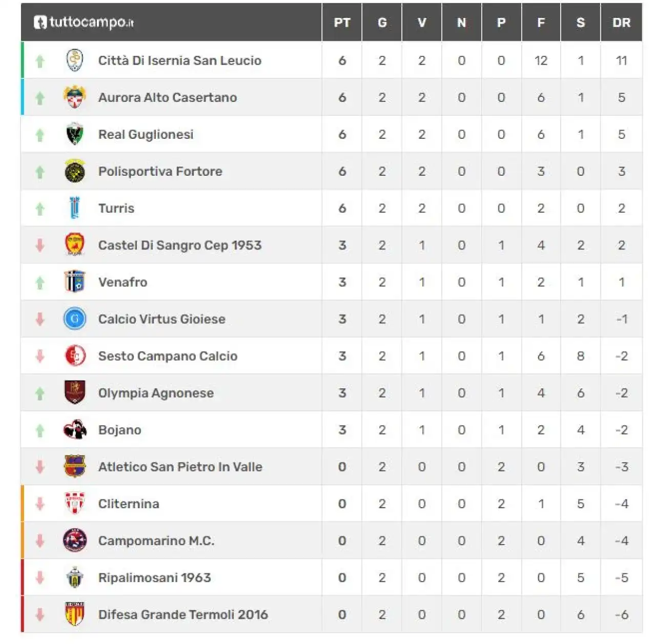Select the Ripalimosani 1963 row
The image size is (656, 644).
tap(332, 577)
